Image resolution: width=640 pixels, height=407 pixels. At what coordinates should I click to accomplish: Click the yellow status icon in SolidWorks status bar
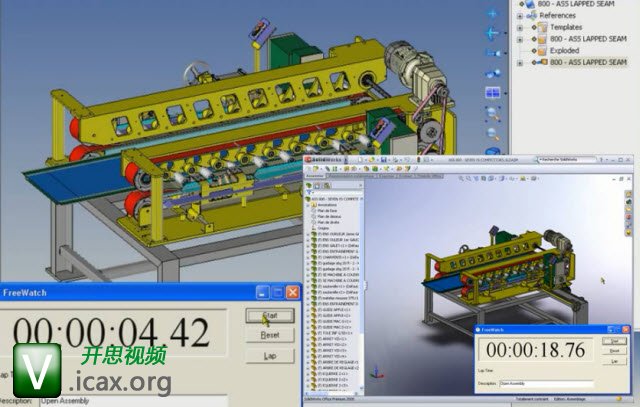619,399
